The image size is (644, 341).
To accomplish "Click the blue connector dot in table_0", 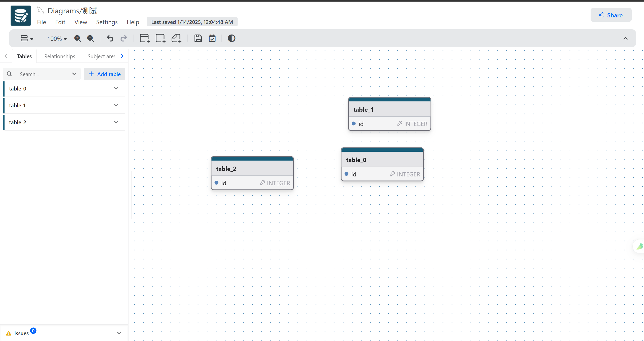I will click(346, 174).
